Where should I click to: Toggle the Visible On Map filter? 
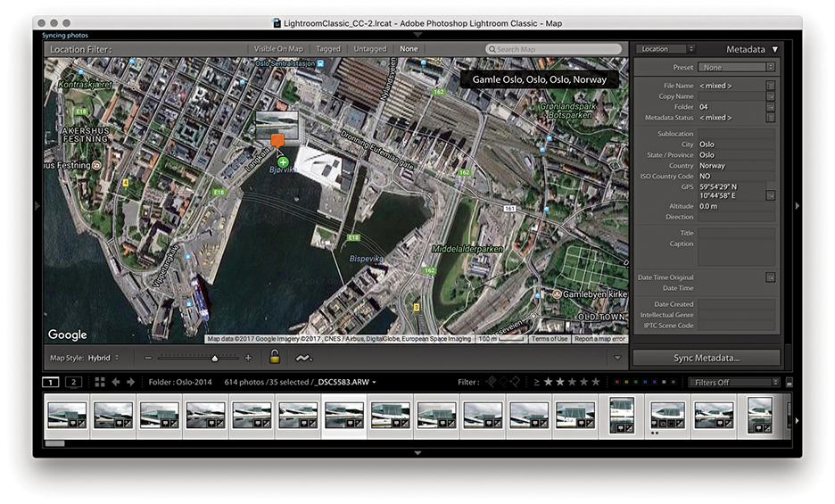coord(277,49)
